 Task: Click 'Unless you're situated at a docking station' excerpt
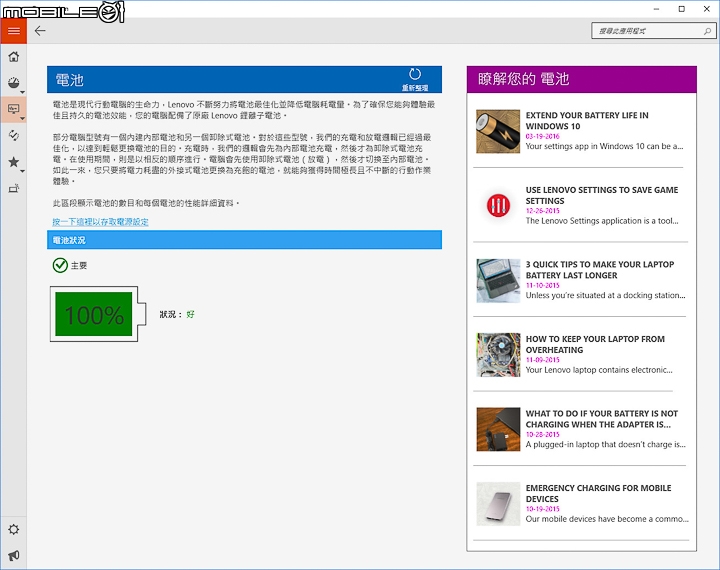606,295
